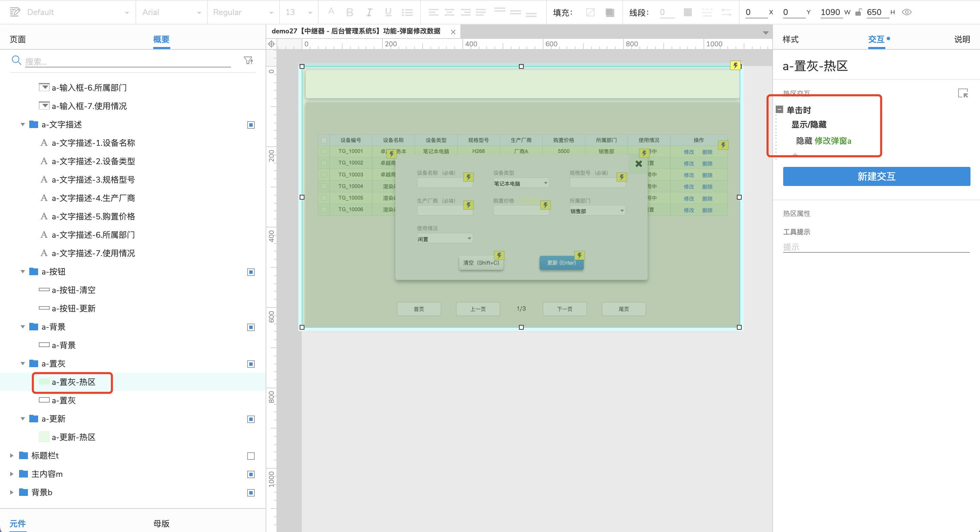
Task: Collapse the a-文字描述 folder
Action: 22,124
